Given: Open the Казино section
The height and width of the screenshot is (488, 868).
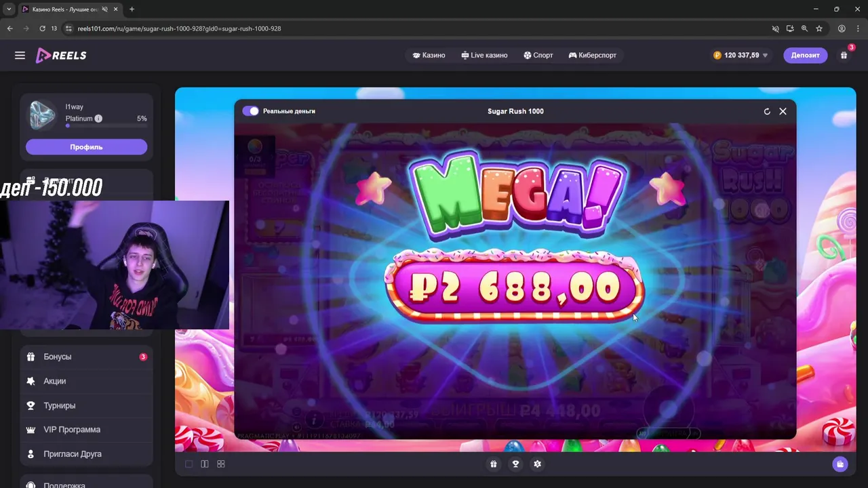Looking at the screenshot, I should (429, 56).
